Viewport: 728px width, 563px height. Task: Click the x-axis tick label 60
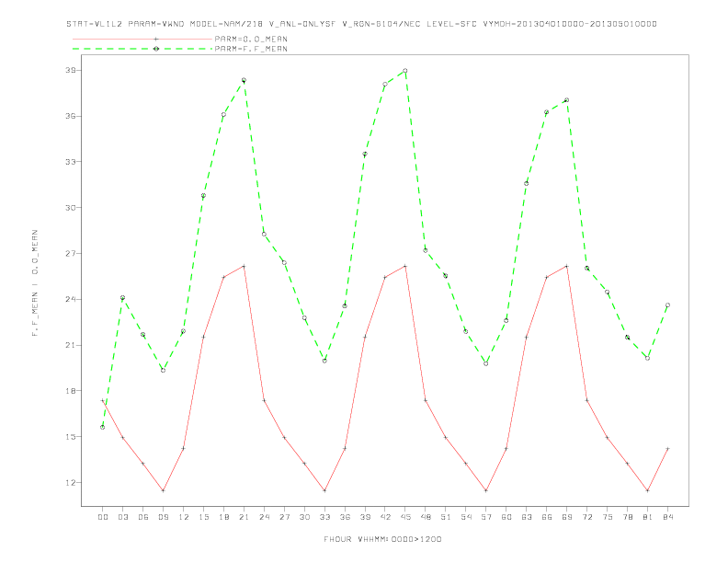(506, 517)
